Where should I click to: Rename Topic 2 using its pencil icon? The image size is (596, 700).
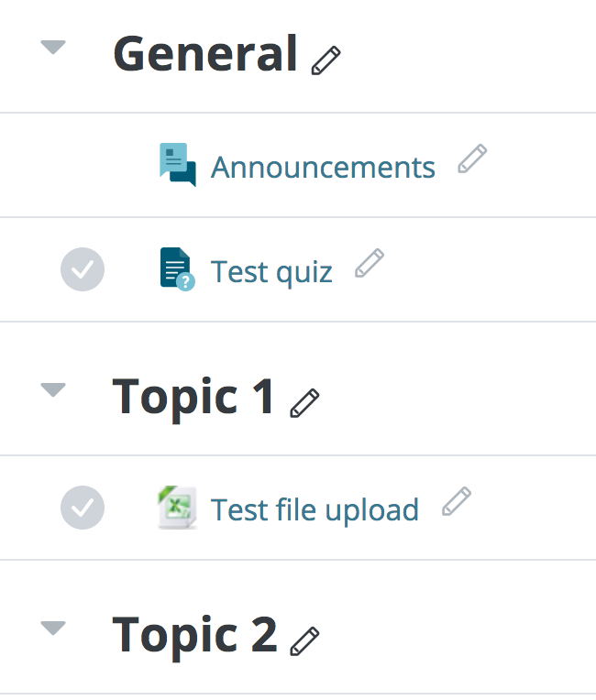click(x=304, y=641)
